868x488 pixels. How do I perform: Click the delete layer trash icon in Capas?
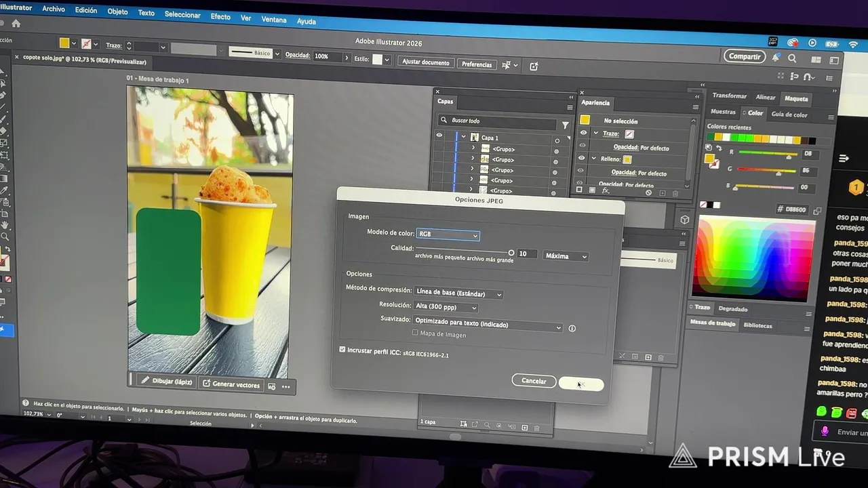(x=536, y=428)
